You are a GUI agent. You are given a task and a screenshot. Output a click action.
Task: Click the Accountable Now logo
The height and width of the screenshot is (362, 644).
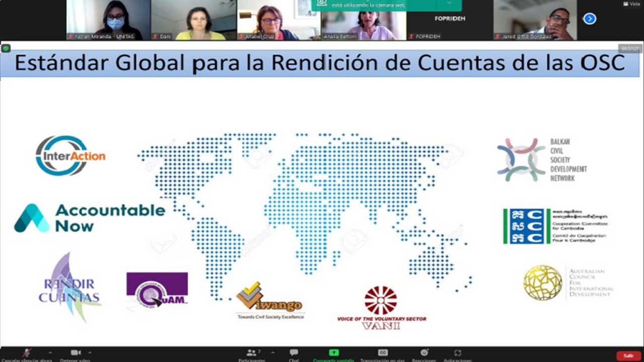(90, 218)
